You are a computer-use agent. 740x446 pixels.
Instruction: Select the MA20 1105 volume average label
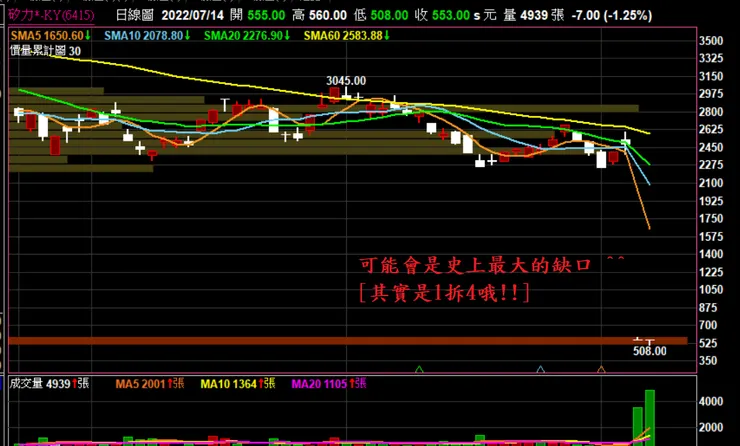point(329,384)
